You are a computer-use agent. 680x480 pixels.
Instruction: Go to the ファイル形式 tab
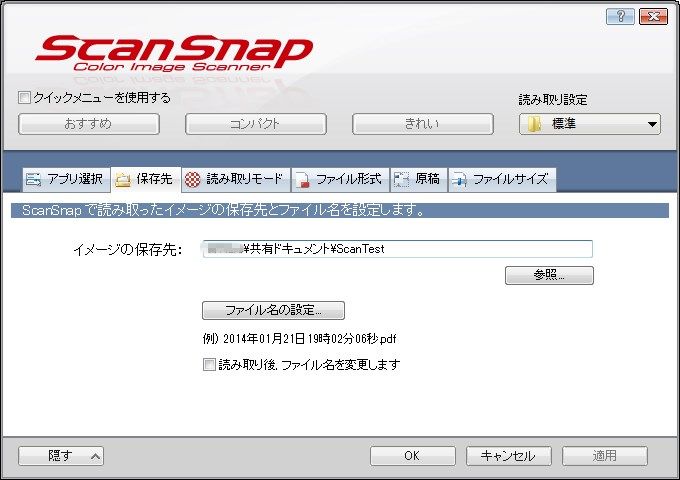pyautogui.click(x=341, y=179)
